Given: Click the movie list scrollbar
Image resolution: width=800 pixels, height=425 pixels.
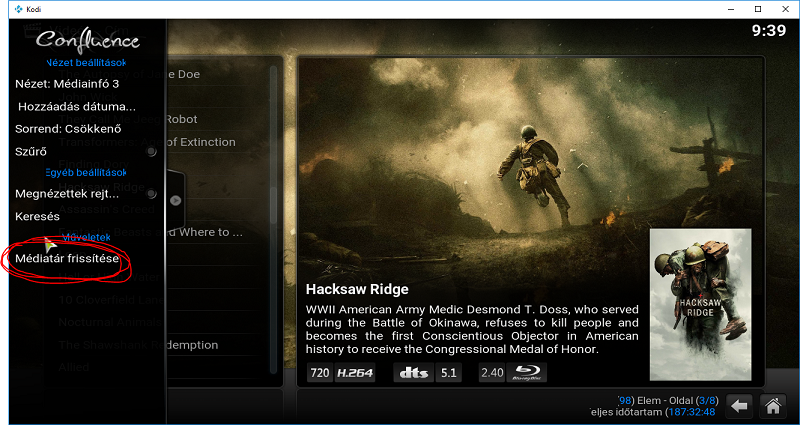Looking at the screenshot, I should pos(274,219).
